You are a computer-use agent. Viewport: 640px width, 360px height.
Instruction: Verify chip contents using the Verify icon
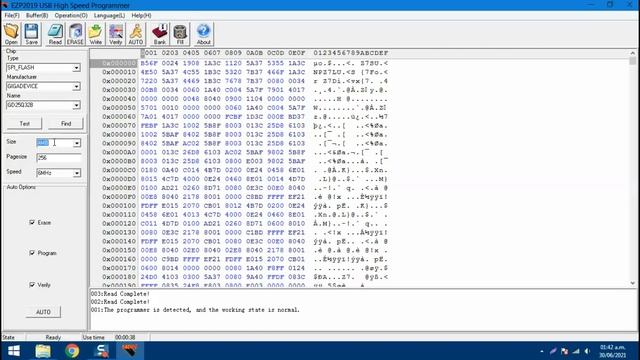click(x=116, y=34)
